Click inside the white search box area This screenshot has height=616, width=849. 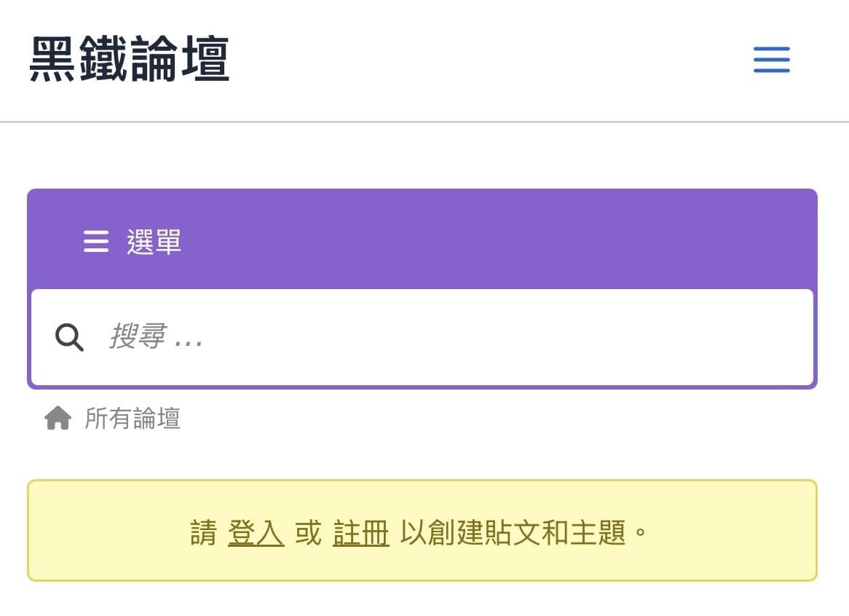pos(422,337)
